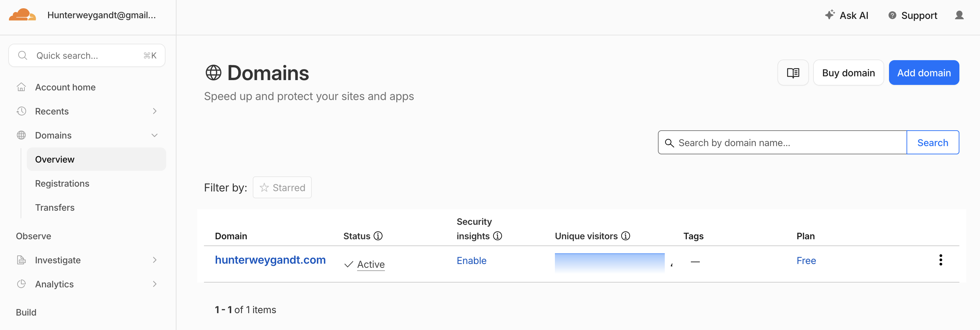Open account switcher Hunterweygandt@gmail...

coord(102,15)
